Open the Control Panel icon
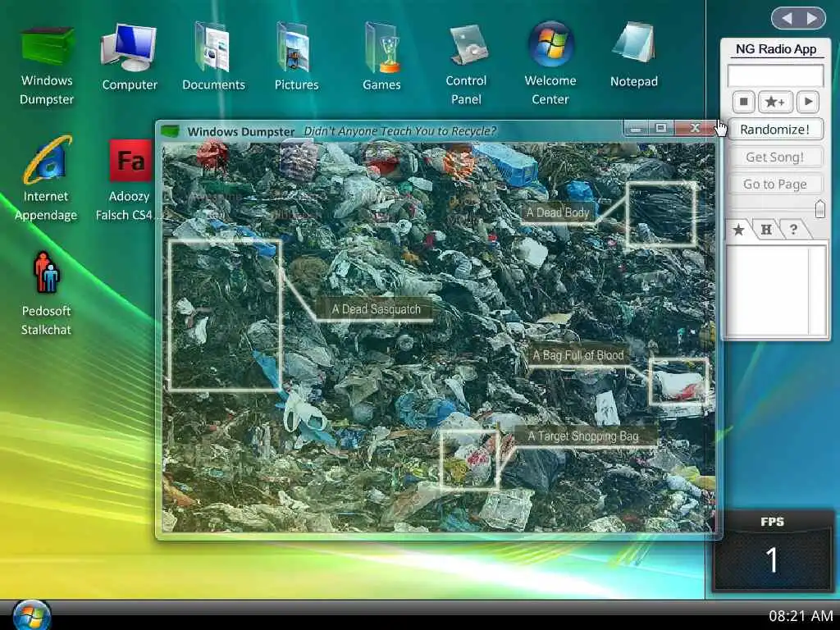840x630 pixels. [466, 64]
